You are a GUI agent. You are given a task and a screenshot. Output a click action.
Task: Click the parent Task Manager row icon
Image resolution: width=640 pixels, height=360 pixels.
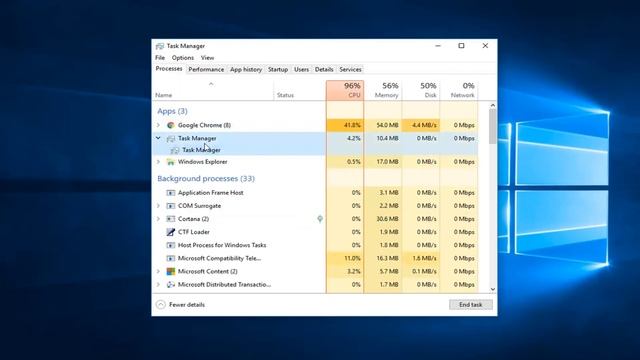point(171,138)
